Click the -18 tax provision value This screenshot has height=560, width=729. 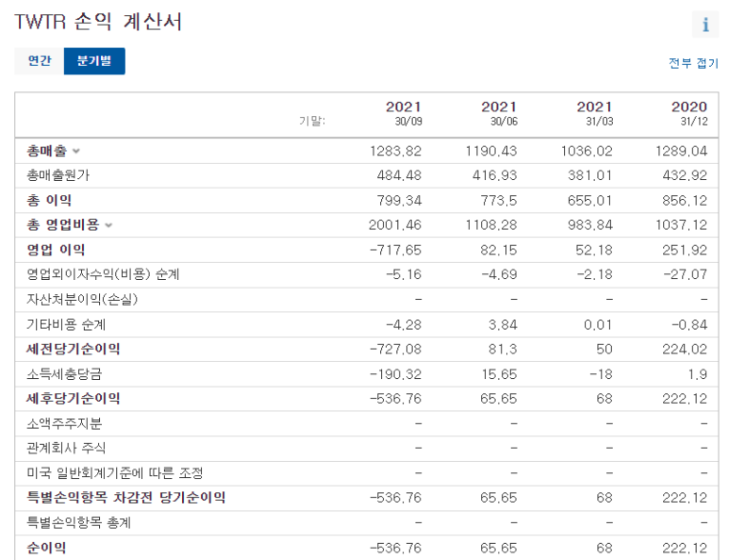click(x=601, y=374)
